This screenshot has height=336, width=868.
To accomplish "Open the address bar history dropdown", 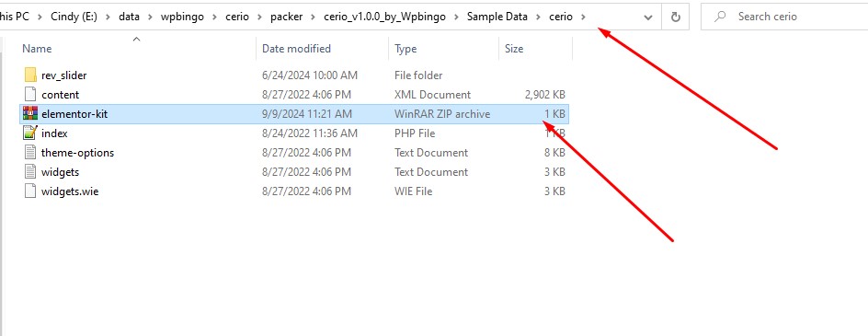I will (648, 17).
